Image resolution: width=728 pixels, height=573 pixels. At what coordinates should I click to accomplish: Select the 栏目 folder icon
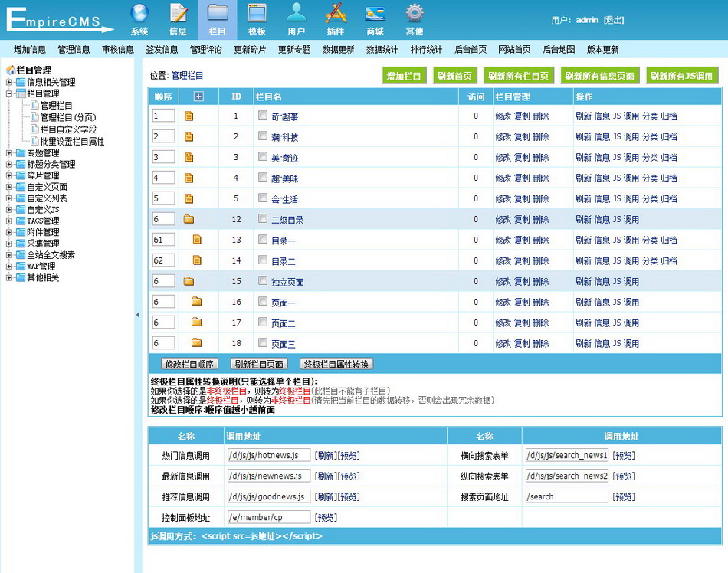pos(218,14)
